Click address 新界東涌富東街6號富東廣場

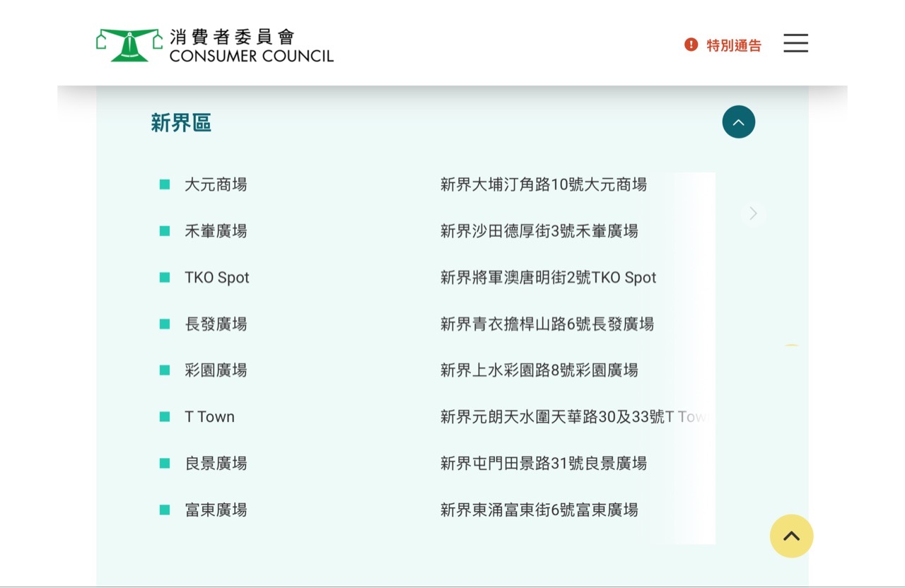(x=539, y=510)
